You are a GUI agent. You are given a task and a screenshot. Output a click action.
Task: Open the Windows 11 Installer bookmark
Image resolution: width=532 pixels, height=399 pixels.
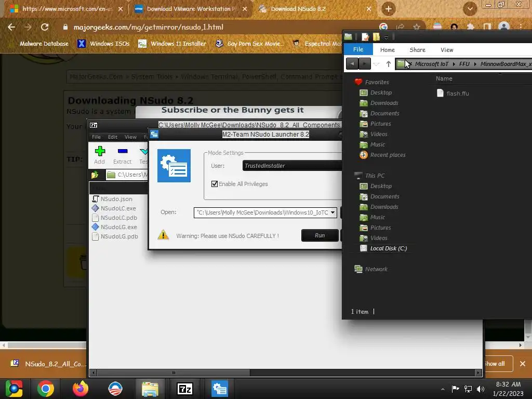(172, 44)
